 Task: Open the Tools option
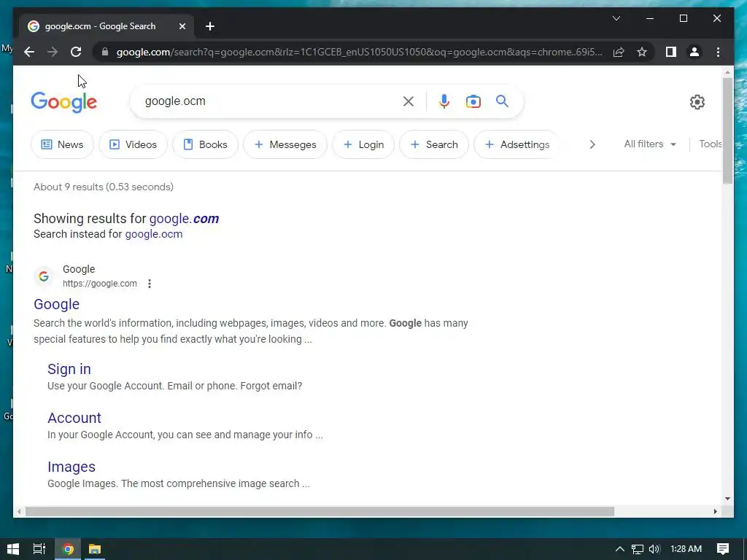pyautogui.click(x=710, y=144)
